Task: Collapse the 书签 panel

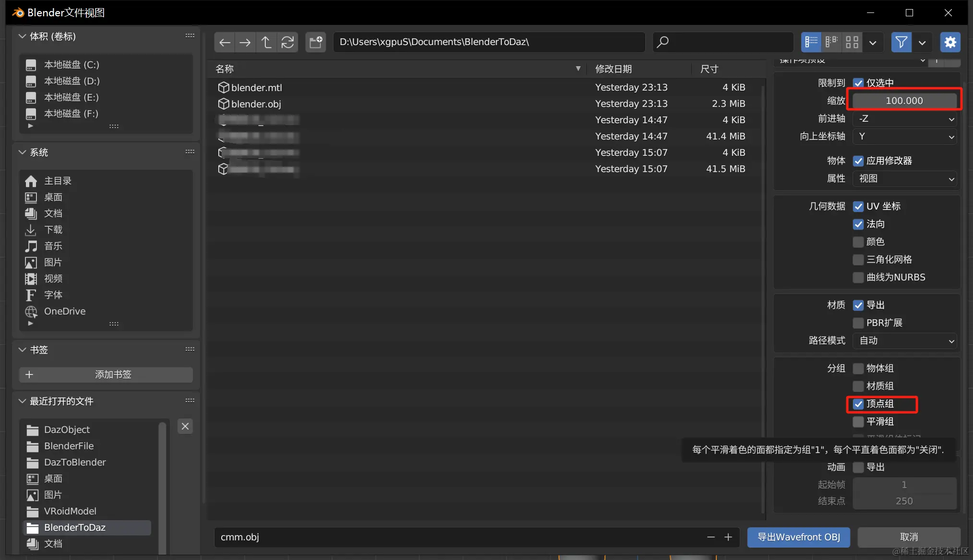Action: pos(22,350)
